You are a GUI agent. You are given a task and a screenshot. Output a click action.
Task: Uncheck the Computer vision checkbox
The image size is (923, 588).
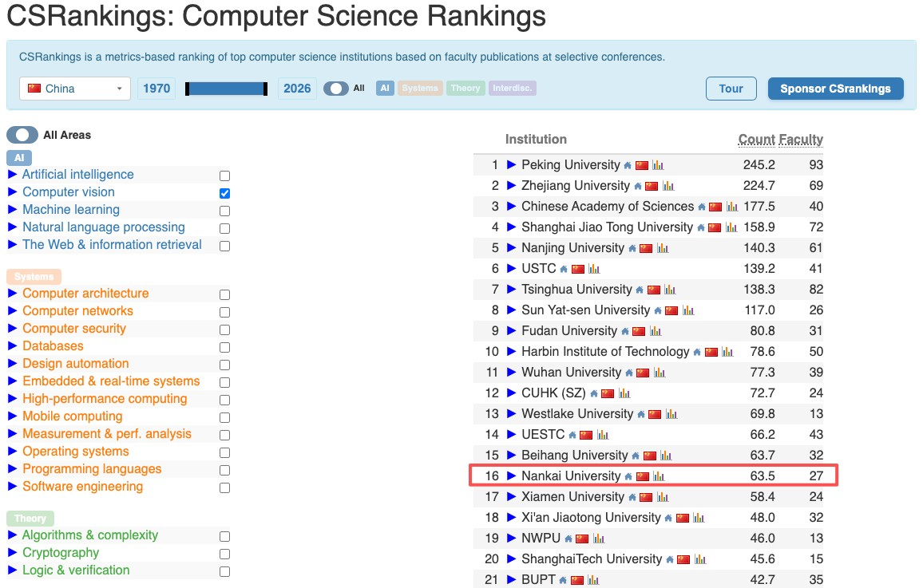224,193
